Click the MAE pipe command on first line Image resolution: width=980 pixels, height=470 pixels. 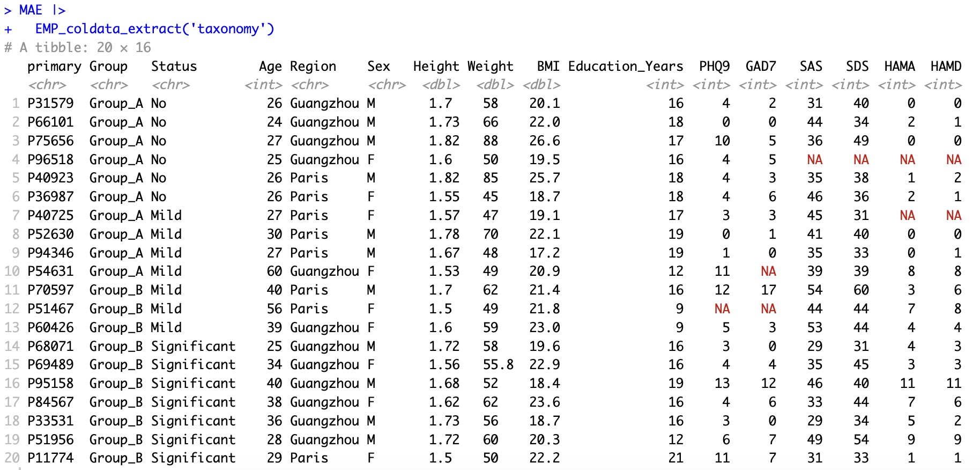point(42,10)
